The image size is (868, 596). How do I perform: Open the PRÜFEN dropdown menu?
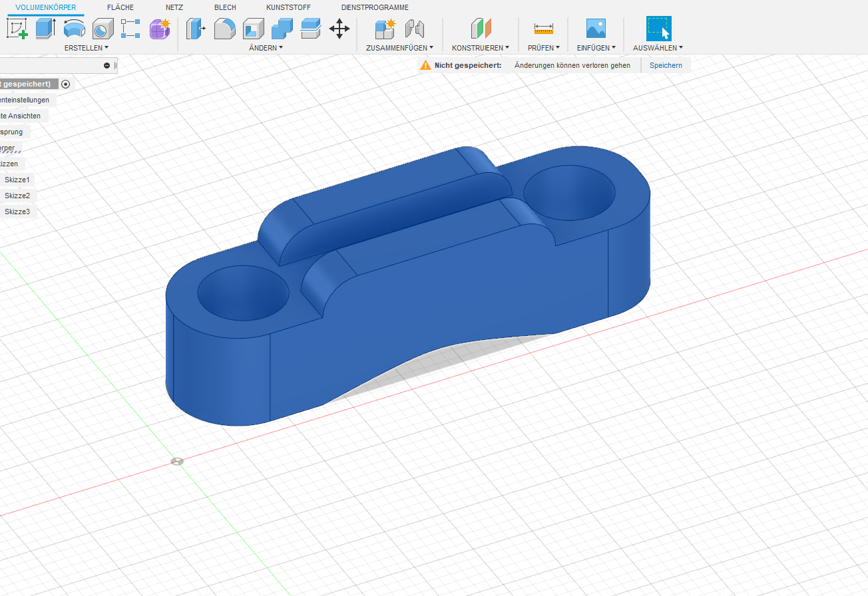544,48
